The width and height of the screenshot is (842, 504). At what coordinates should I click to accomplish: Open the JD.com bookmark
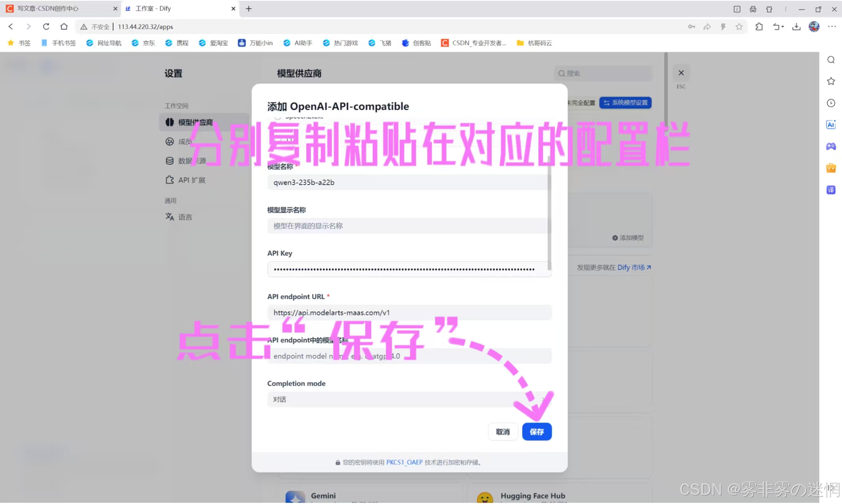click(143, 43)
